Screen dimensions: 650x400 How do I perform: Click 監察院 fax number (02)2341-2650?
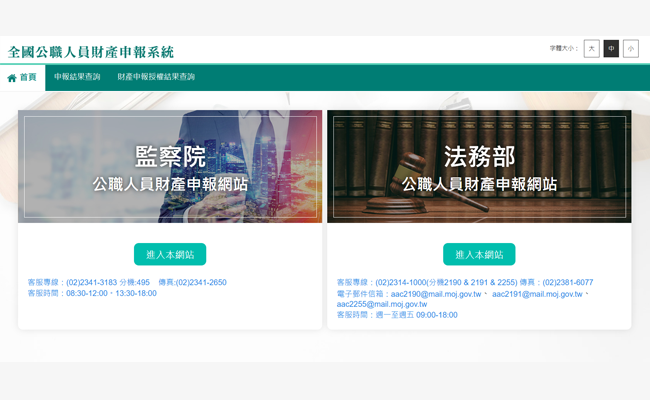(202, 283)
